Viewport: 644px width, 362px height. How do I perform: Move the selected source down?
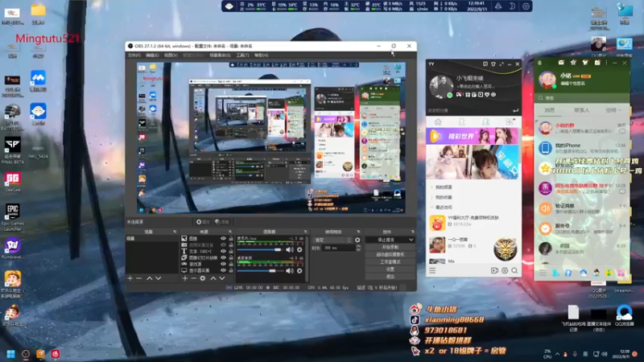tap(222, 278)
